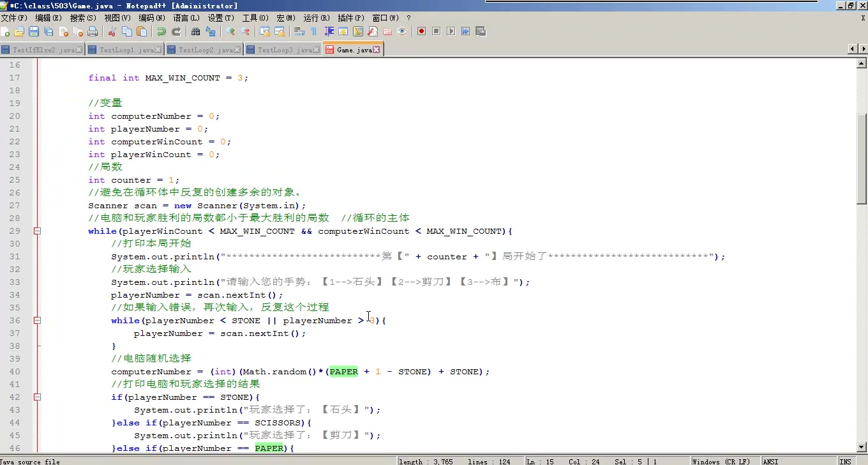This screenshot has width=868, height=465.
Task: Open Find with the binoculars icon
Action: (195, 31)
